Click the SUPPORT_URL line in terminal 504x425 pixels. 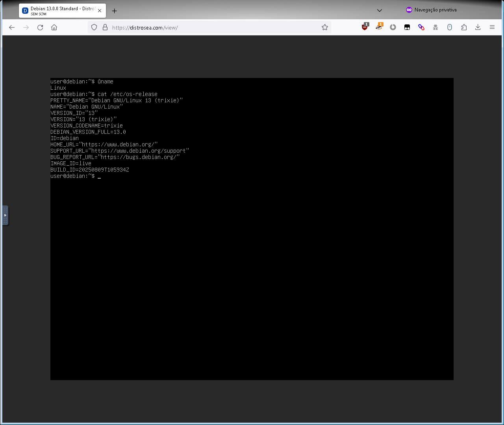tap(120, 151)
